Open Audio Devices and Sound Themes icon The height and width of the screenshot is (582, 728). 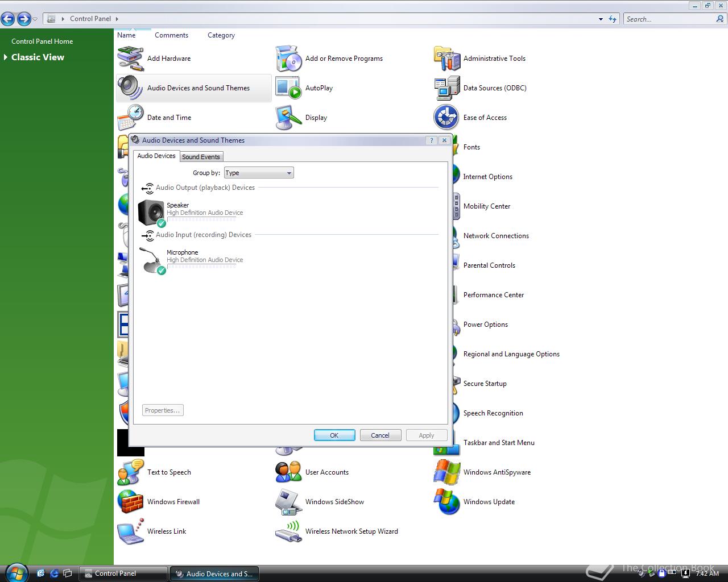130,88
